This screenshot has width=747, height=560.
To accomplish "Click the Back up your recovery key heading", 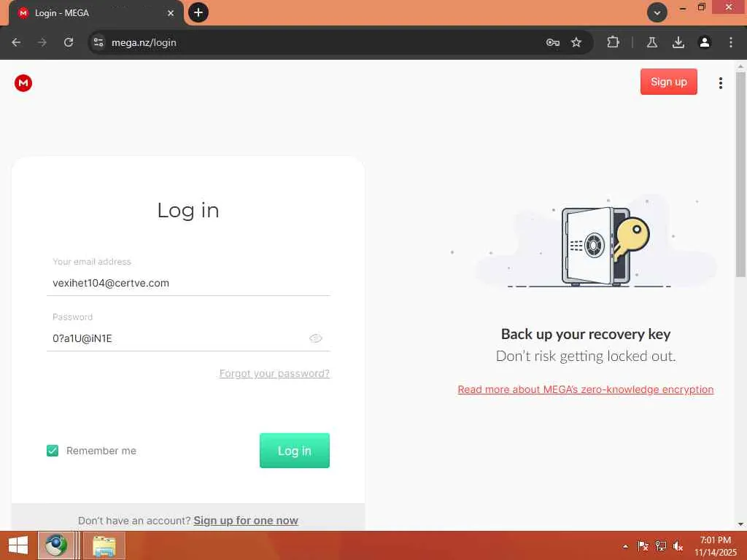I will point(586,334).
